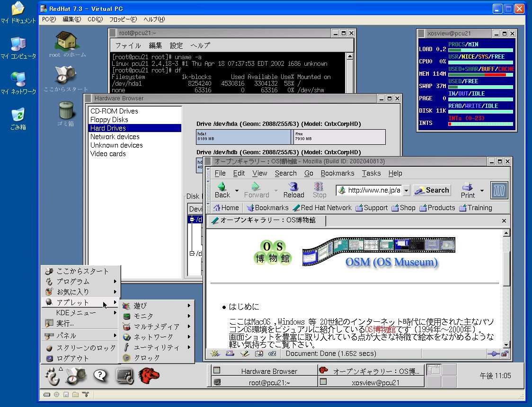This screenshot has height=407, width=532.
Task: Click the Forward arrow icon in Mozilla
Action: pos(256,186)
